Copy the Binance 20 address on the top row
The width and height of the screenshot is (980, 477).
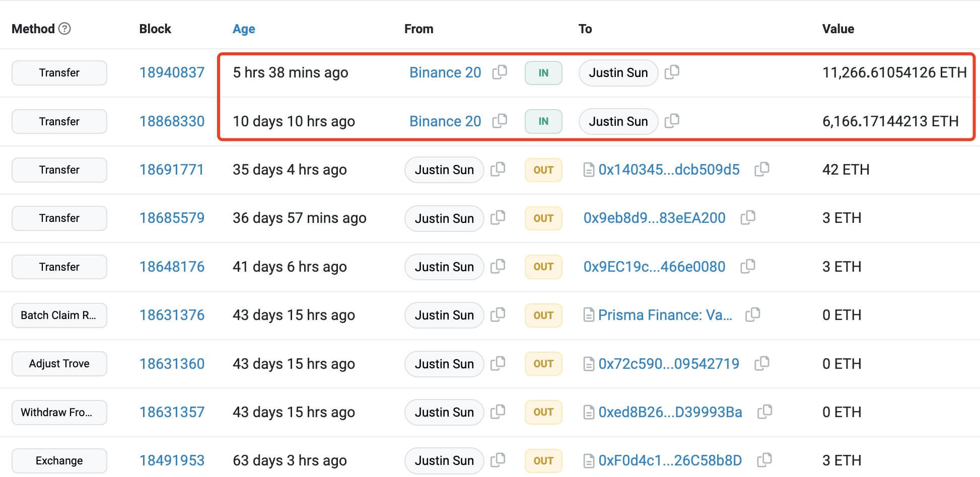(x=500, y=72)
